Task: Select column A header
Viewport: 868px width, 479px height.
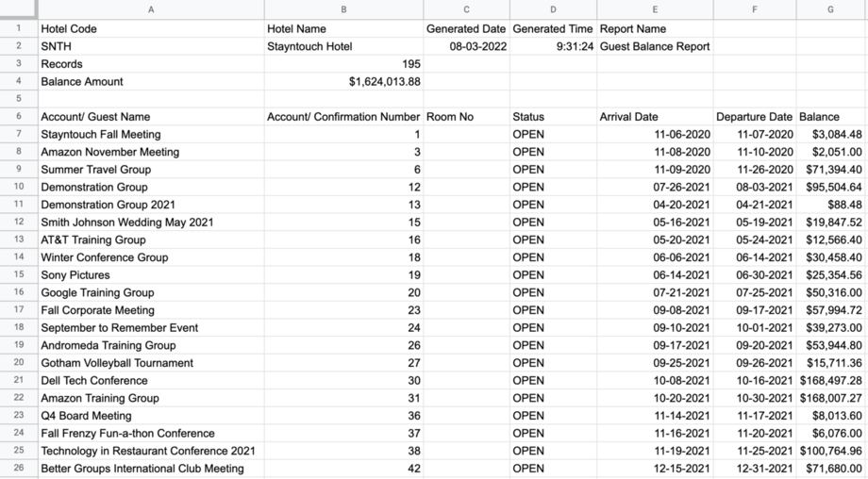Action: (151, 9)
